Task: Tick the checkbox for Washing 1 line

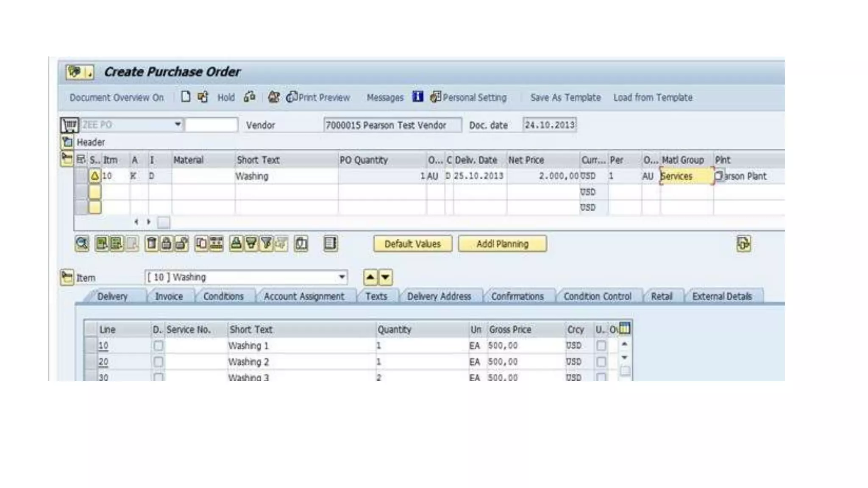Action: point(158,346)
